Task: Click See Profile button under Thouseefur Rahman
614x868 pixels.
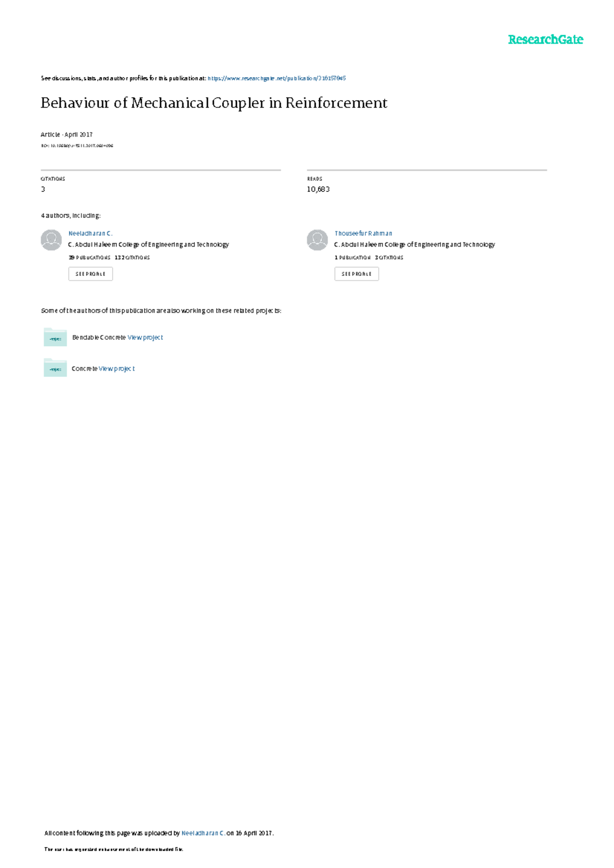Action: (357, 274)
